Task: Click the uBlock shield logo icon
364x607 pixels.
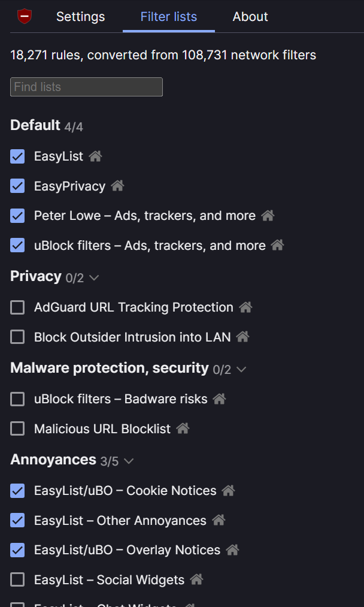Action: (25, 16)
